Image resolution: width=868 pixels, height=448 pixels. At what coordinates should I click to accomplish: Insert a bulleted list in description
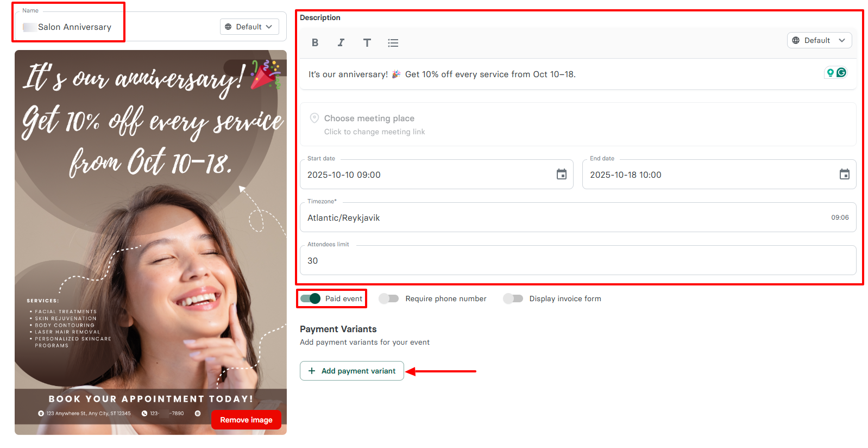pyautogui.click(x=393, y=42)
